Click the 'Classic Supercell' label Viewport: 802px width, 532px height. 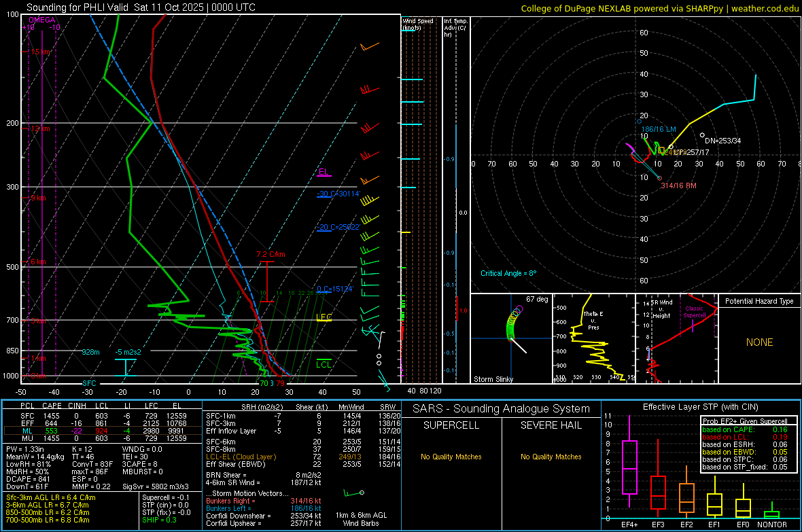[694, 312]
